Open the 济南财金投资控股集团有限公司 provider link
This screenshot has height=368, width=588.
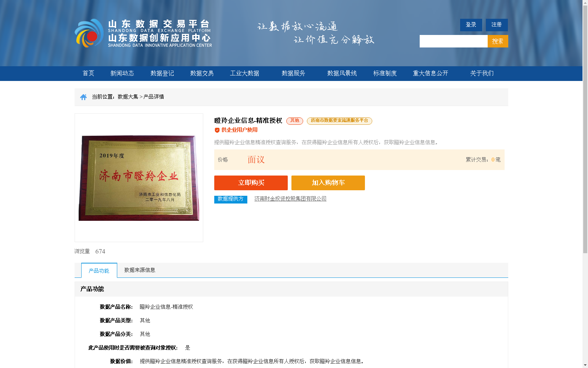290,199
